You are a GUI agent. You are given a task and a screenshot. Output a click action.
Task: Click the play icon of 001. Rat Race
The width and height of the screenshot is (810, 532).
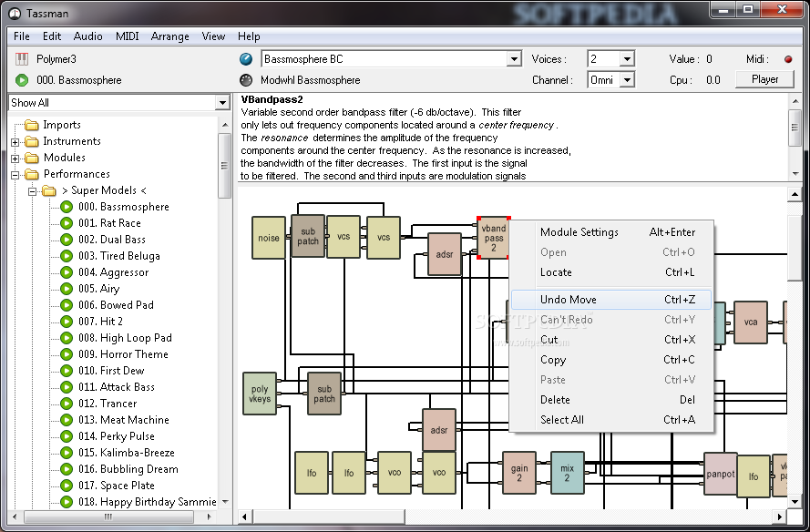coord(67,223)
